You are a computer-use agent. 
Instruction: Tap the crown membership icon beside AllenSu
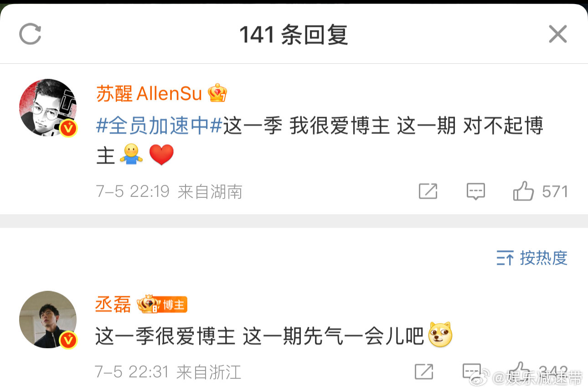[x=217, y=93]
